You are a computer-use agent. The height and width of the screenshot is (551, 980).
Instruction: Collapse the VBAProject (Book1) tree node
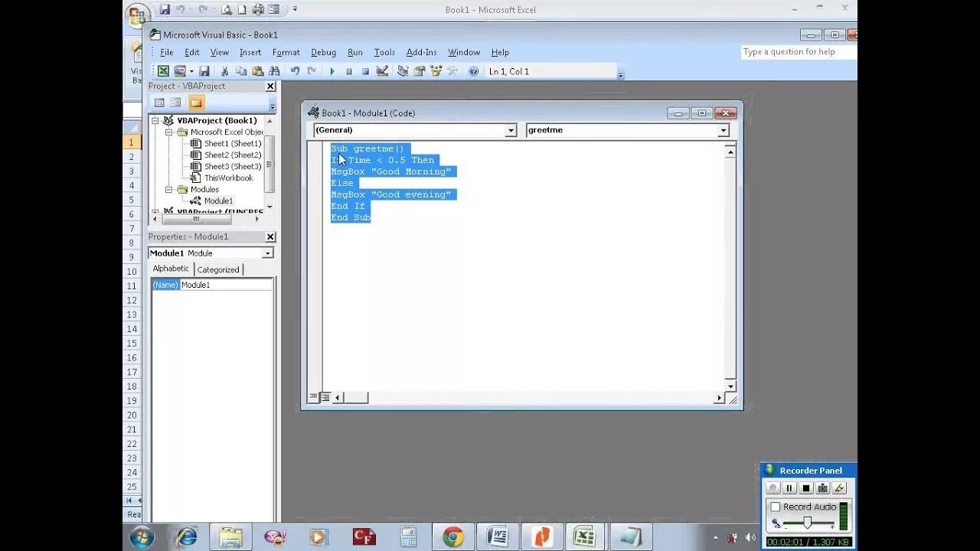155,120
